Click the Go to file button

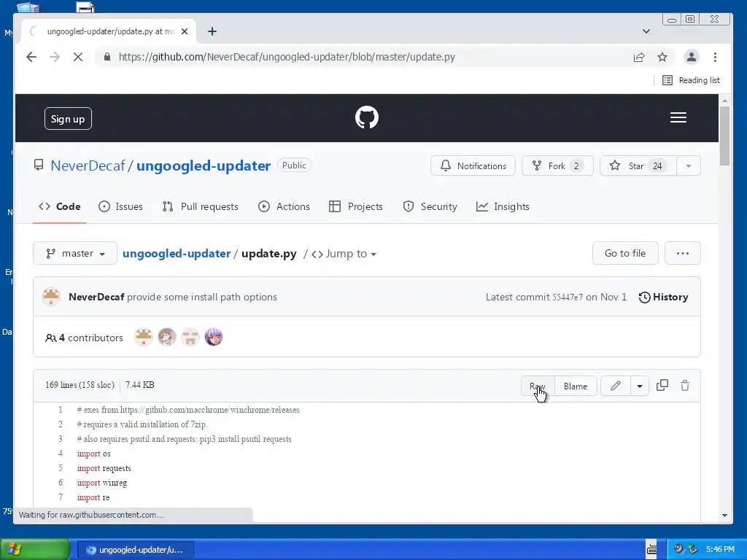click(625, 253)
